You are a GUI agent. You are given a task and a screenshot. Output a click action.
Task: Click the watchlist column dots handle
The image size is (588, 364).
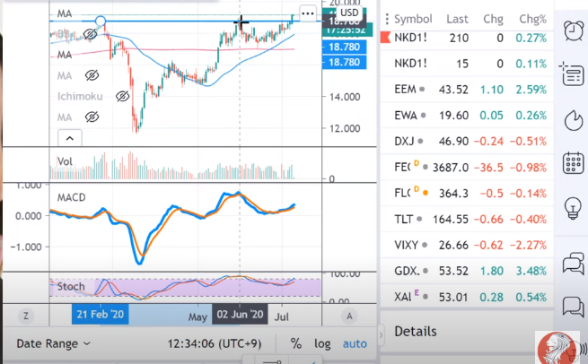[387, 19]
